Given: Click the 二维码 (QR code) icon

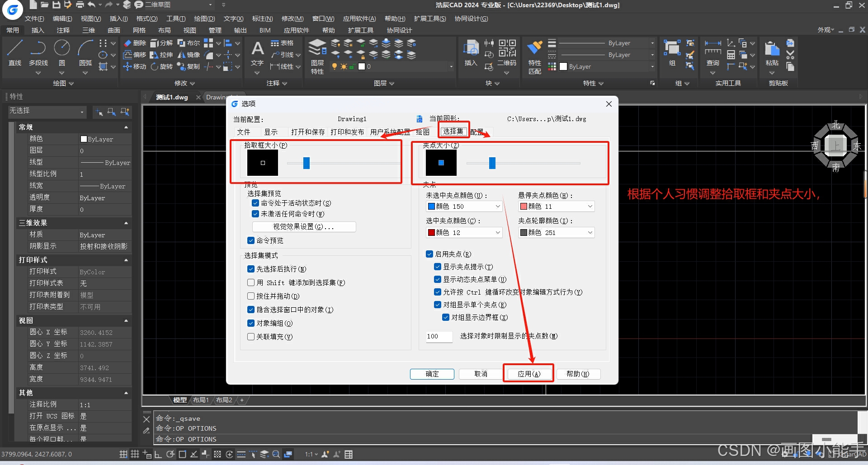Looking at the screenshot, I should point(507,52).
